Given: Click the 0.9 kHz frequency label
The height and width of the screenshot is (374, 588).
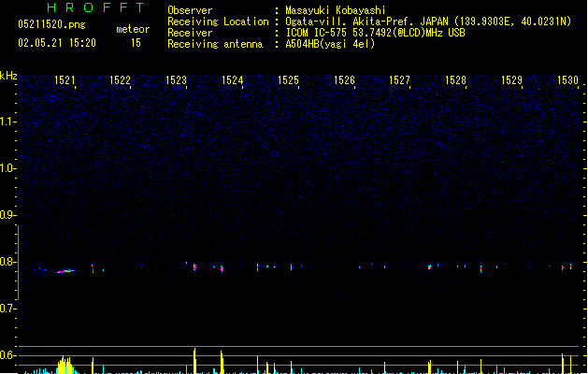Looking at the screenshot, I should [7, 215].
